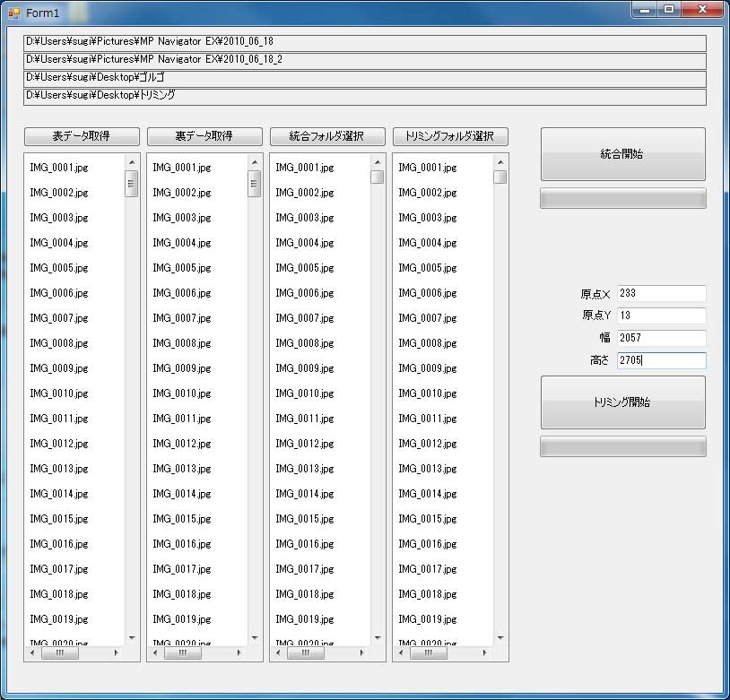Click the 裏データ取得 button
This screenshot has width=730, height=700.
pos(204,136)
